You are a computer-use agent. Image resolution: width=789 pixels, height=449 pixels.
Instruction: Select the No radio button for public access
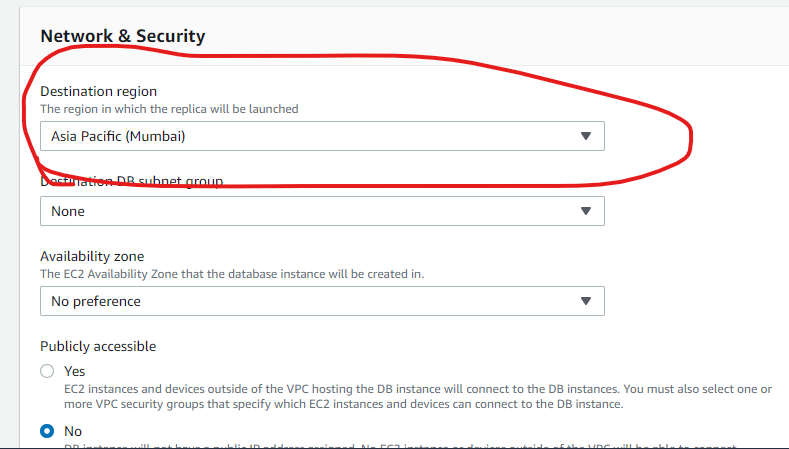pyautogui.click(x=47, y=431)
